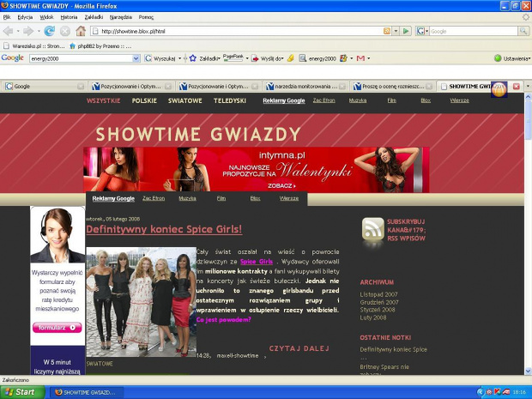Open the Edycja menu
The image size is (532, 399).
tap(25, 17)
